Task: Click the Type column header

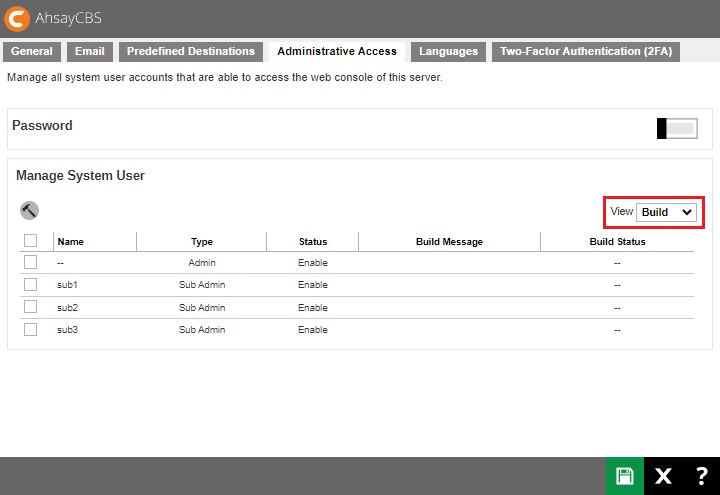Action: point(202,242)
